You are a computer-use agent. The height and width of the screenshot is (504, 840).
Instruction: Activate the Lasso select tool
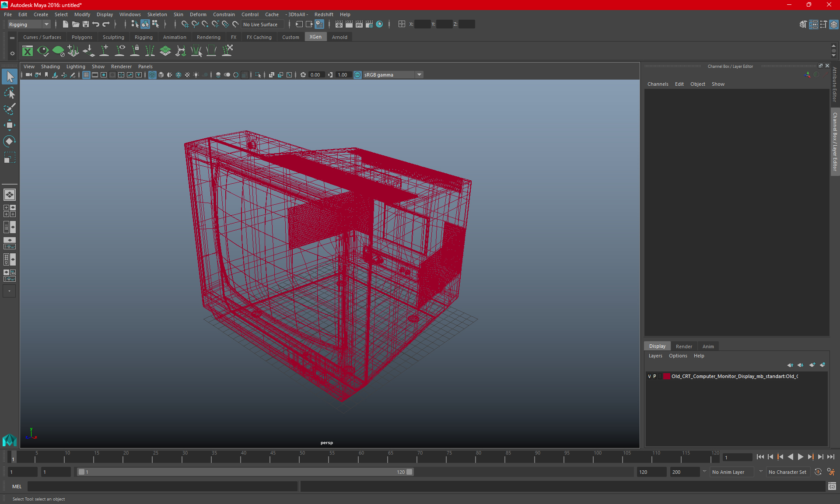(x=10, y=93)
